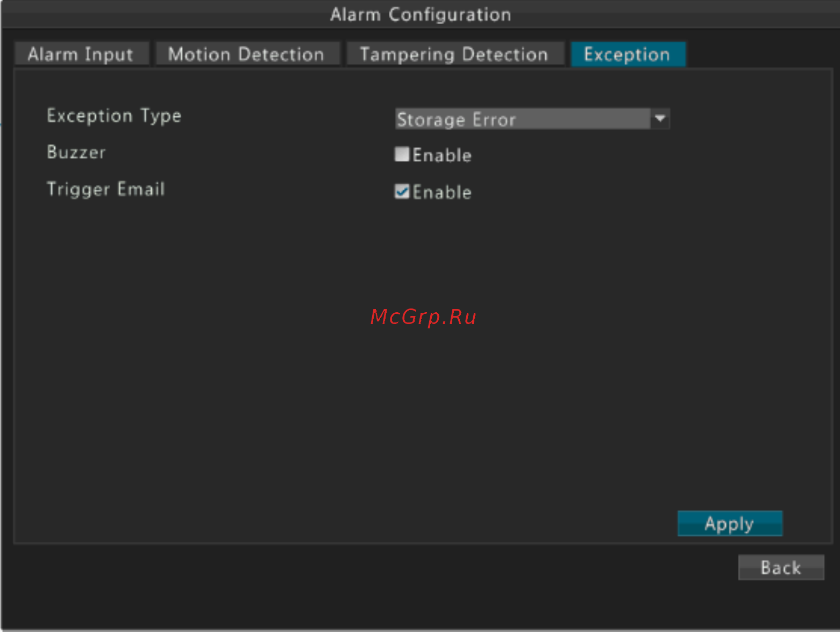
Task: Click the Exception tab
Action: pyautogui.click(x=628, y=54)
